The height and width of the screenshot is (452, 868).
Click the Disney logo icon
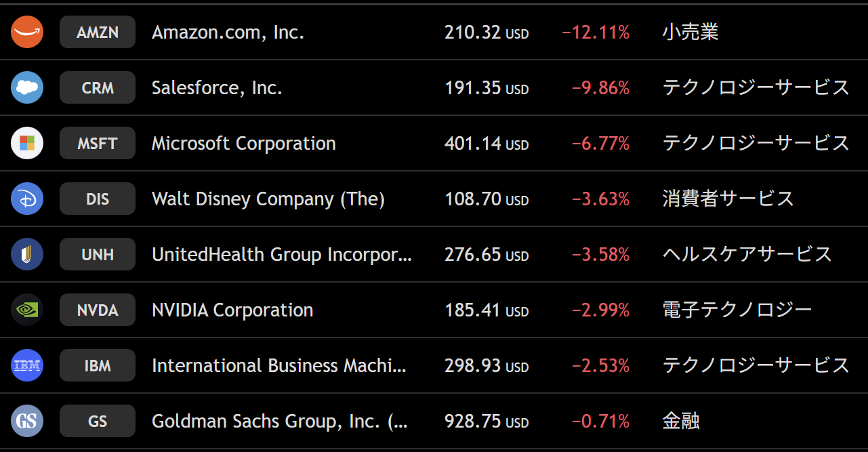27,199
